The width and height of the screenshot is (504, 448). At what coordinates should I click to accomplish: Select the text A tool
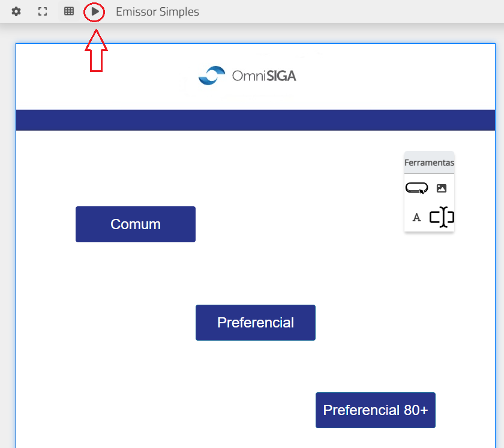tap(416, 218)
